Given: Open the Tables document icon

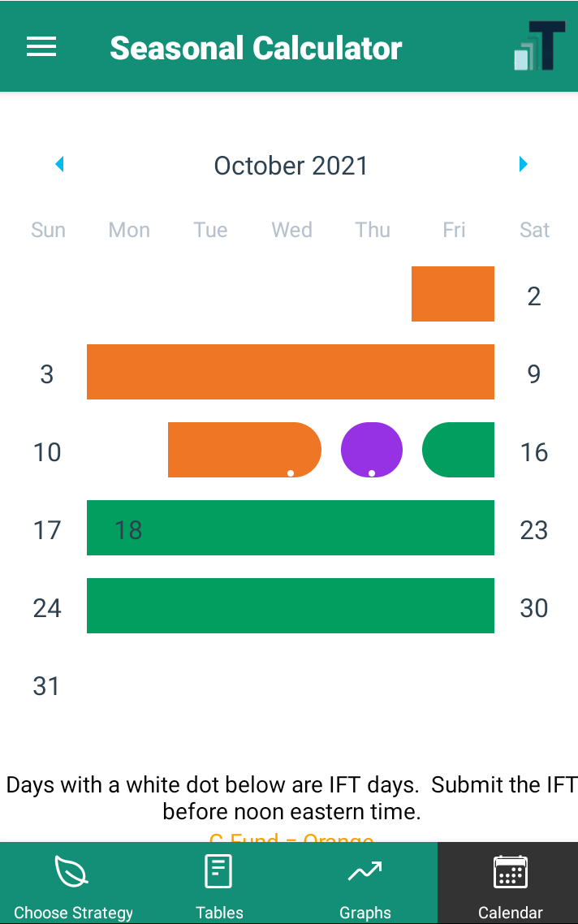Looking at the screenshot, I should click(x=218, y=870).
